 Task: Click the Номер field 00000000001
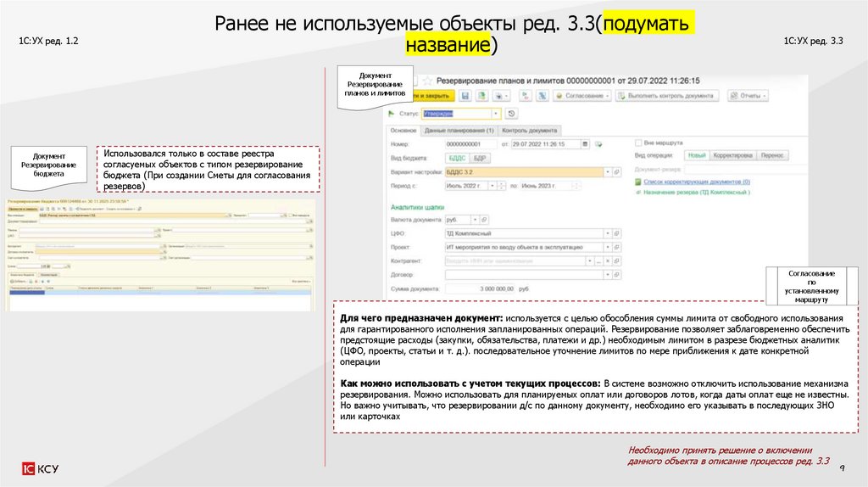pos(471,144)
